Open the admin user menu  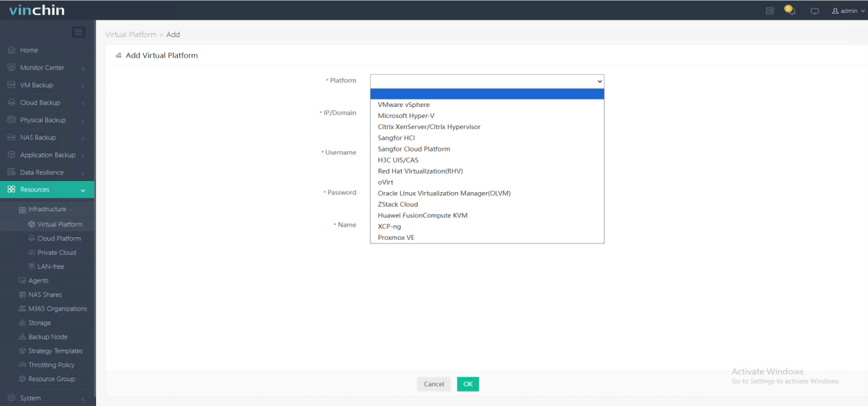pos(848,11)
